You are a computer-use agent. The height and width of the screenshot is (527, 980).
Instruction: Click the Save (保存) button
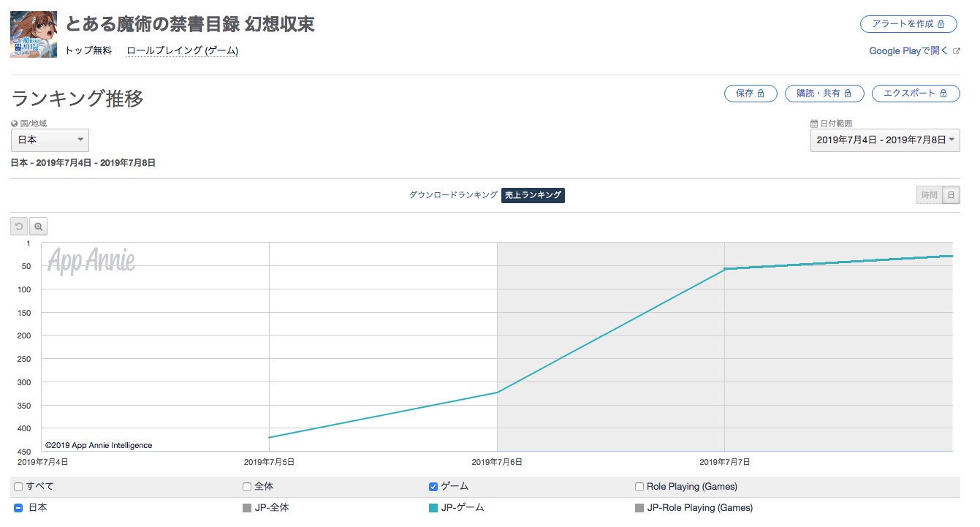point(751,94)
